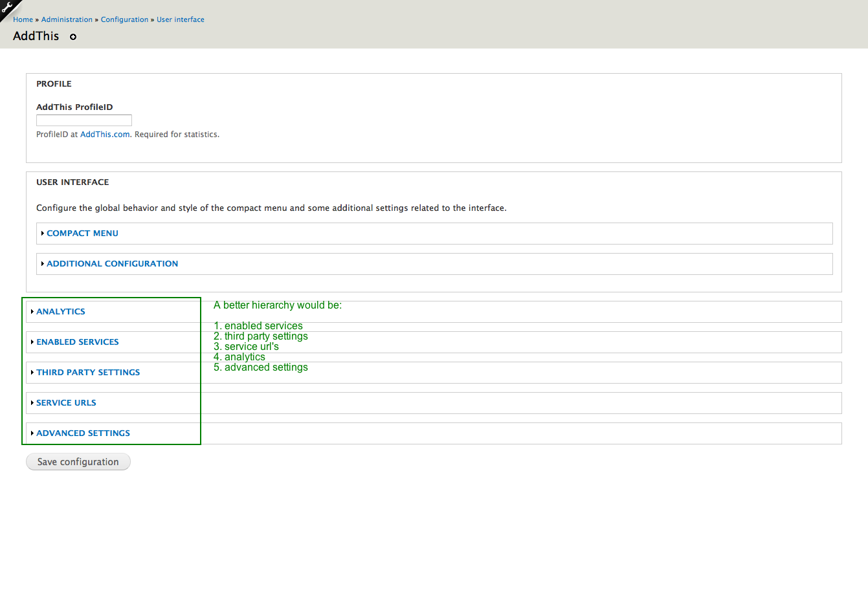Click the User interface breadcrumb link
The width and height of the screenshot is (868, 601).
[x=181, y=19]
